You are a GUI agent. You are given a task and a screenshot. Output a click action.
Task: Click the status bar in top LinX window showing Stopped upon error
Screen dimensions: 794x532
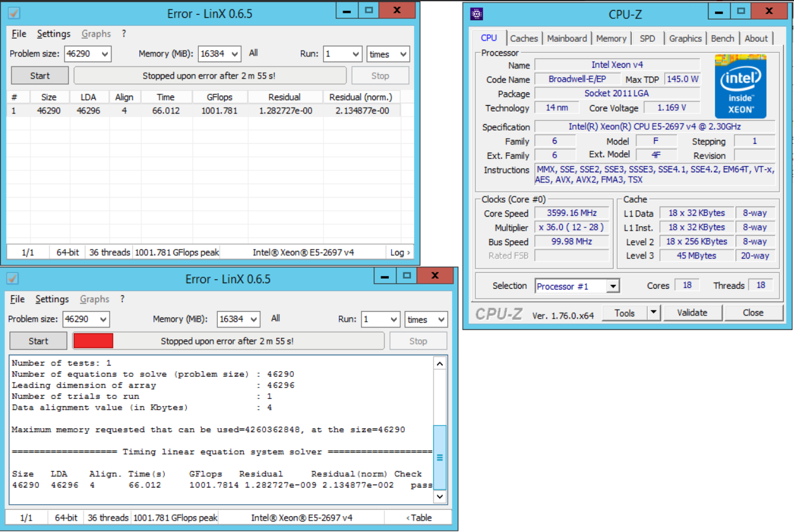click(x=210, y=75)
